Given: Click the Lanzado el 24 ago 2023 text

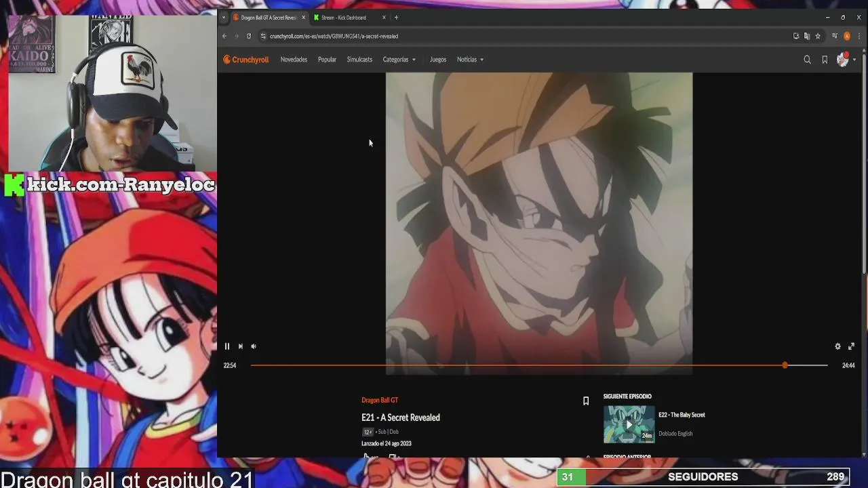Looking at the screenshot, I should pyautogui.click(x=387, y=443).
